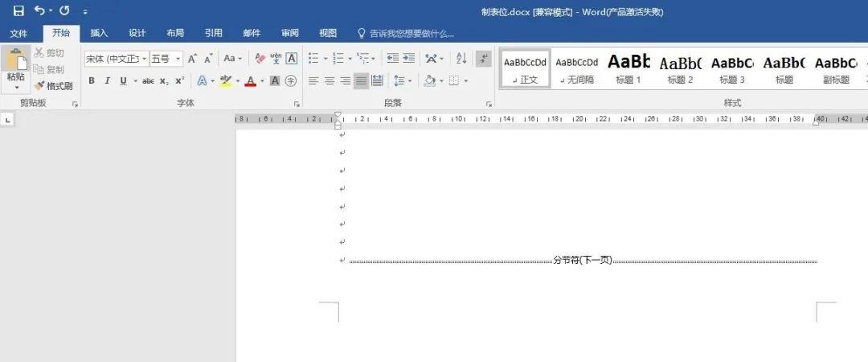Center align the text
Viewport: 868px width, 362px height.
(330, 81)
